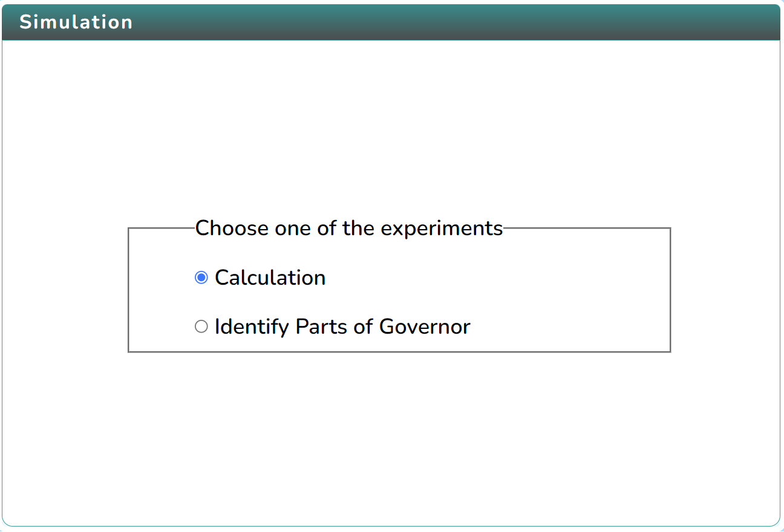
Task: Click the empty radio circle beside Identify
Action: 201,326
